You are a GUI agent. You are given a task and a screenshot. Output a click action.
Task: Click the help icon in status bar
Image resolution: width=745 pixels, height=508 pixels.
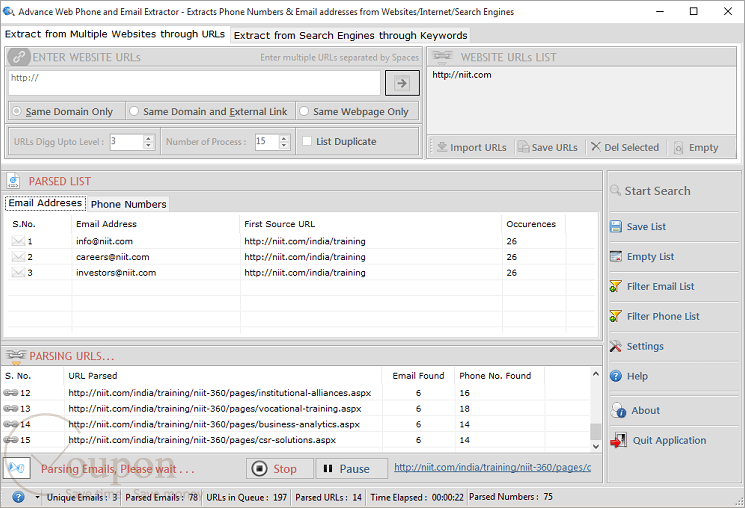coord(18,497)
